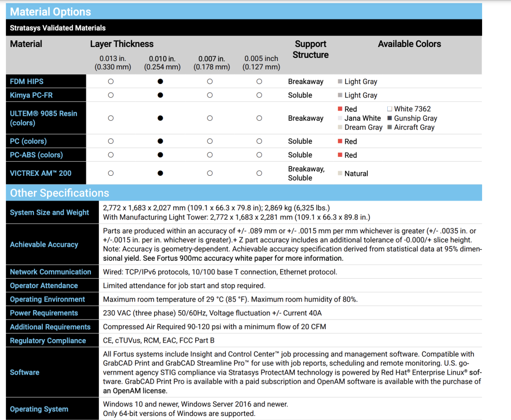Select the filled 0.010 in. circle for FDM HIPS

[160, 81]
